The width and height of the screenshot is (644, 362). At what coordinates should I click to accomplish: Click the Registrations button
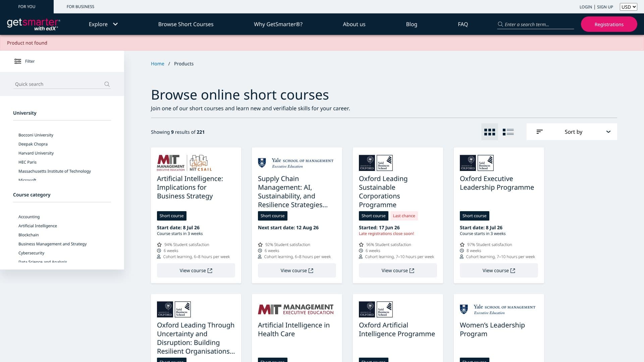click(x=609, y=24)
